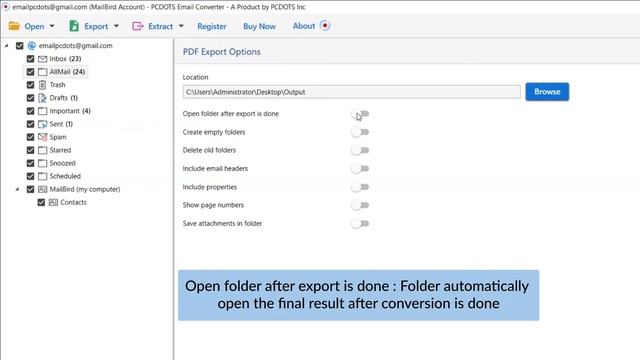This screenshot has width=640, height=360.
Task: Uncheck the Sent checkbox
Action: (x=31, y=124)
